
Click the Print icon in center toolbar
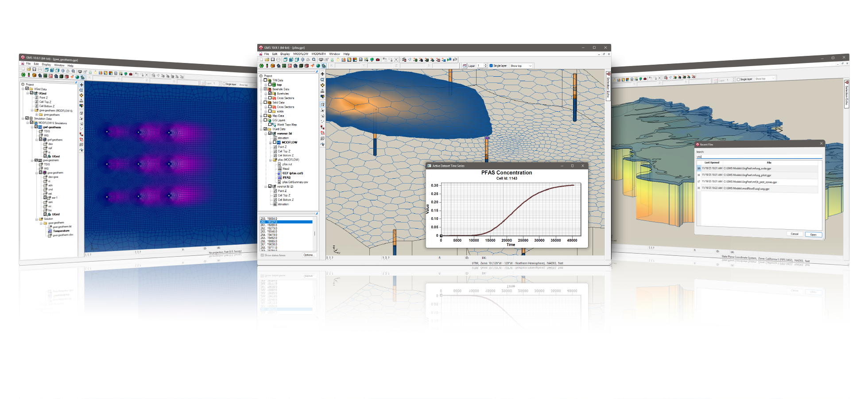point(278,59)
